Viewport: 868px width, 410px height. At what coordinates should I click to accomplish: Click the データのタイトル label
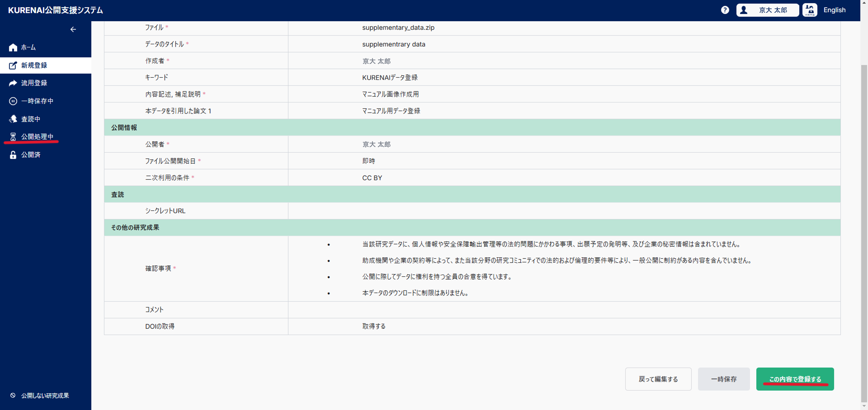pos(165,45)
